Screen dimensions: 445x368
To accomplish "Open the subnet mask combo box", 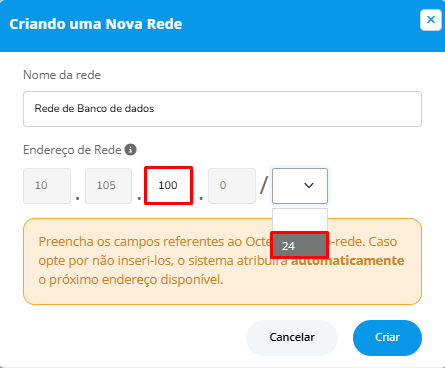I will (x=300, y=186).
